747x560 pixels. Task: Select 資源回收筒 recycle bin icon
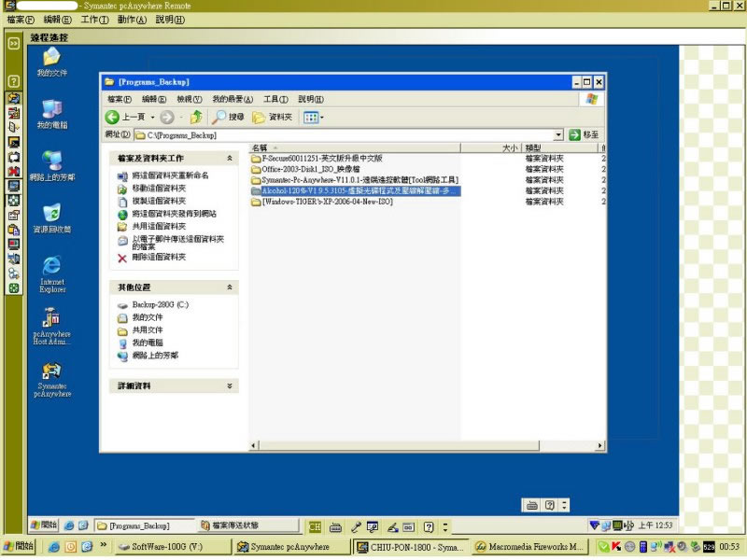(x=52, y=218)
